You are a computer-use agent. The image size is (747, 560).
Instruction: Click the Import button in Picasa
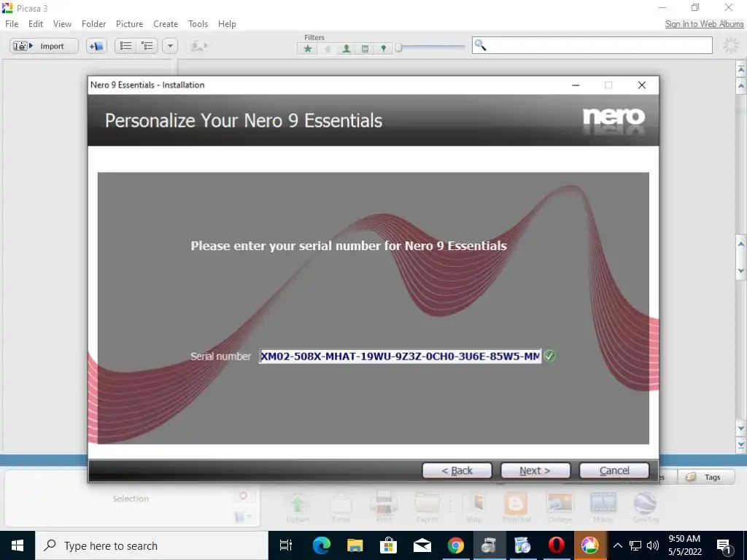point(44,46)
